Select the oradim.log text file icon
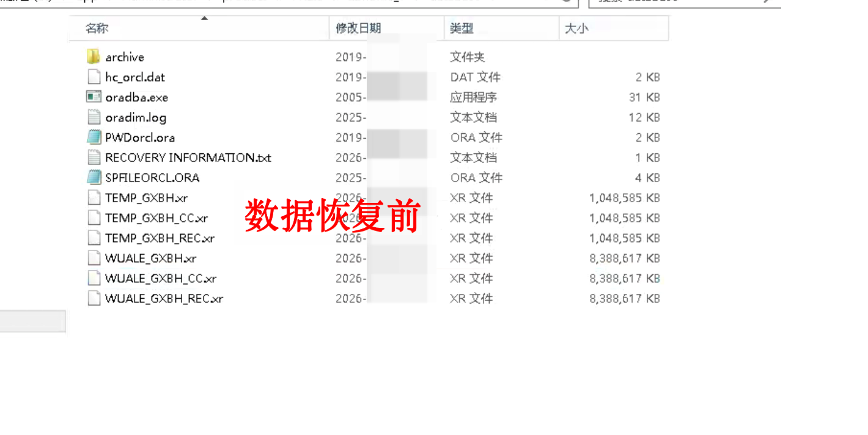 93,117
